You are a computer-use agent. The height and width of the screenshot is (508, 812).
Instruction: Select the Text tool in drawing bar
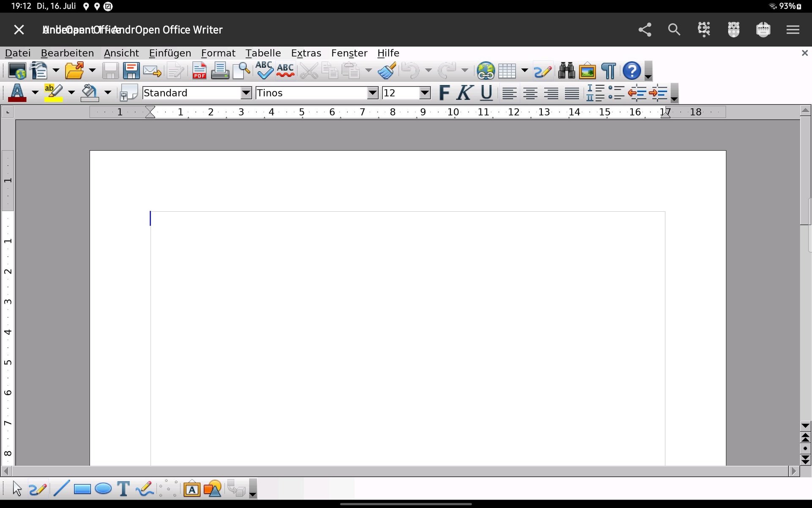click(x=123, y=489)
